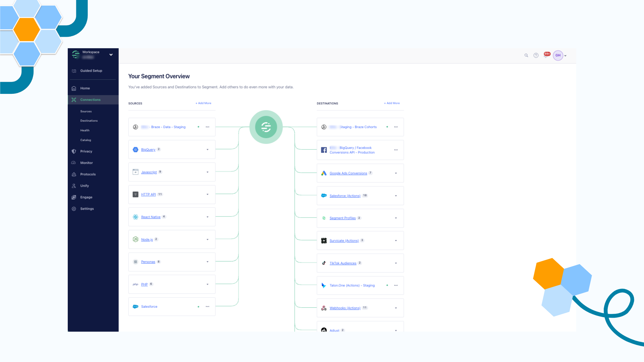Click the central Segment logo circle
Screen dimensions: 644x362
266,127
